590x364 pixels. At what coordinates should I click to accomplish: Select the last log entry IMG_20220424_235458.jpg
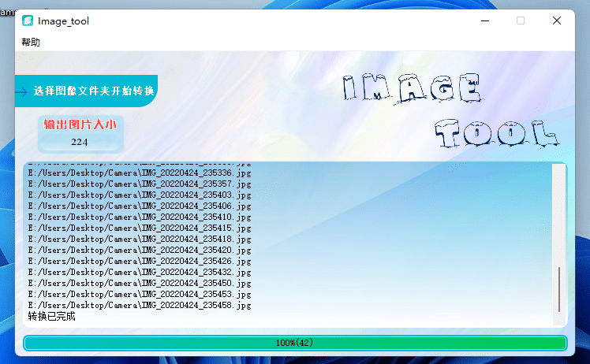[140, 305]
